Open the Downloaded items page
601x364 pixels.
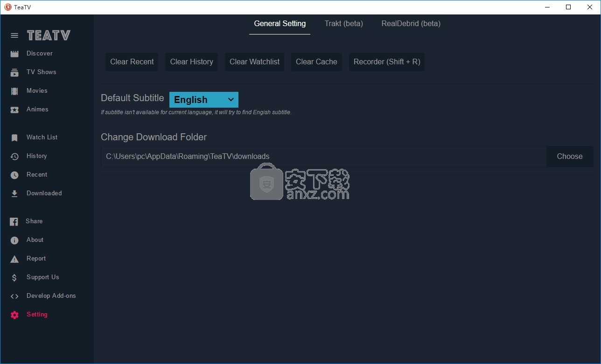point(44,193)
